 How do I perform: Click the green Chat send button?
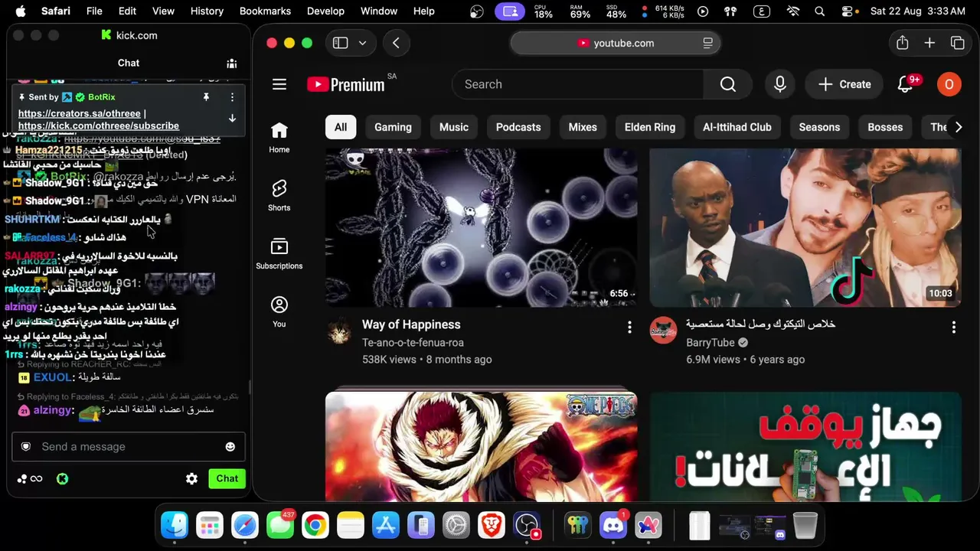(x=227, y=478)
